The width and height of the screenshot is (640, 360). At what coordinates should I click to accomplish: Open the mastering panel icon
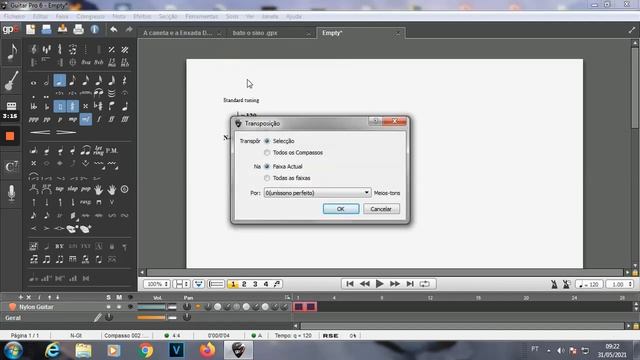[11, 106]
